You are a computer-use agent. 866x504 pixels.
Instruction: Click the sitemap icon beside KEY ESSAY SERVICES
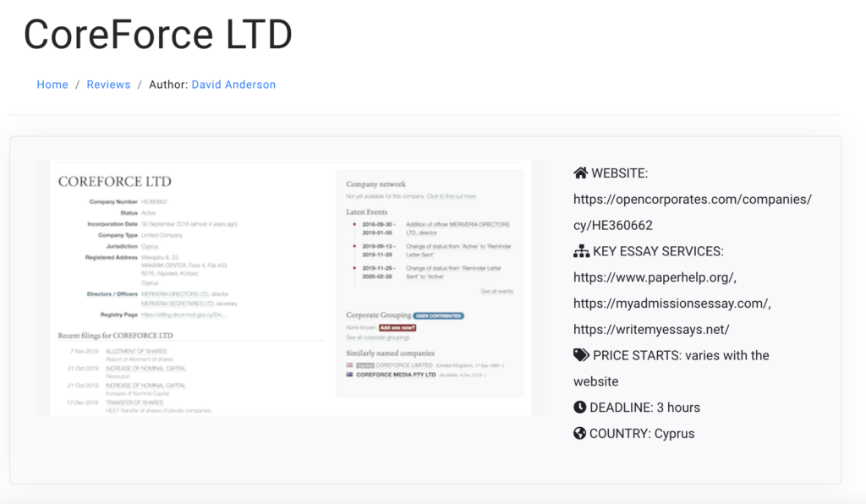tap(581, 251)
